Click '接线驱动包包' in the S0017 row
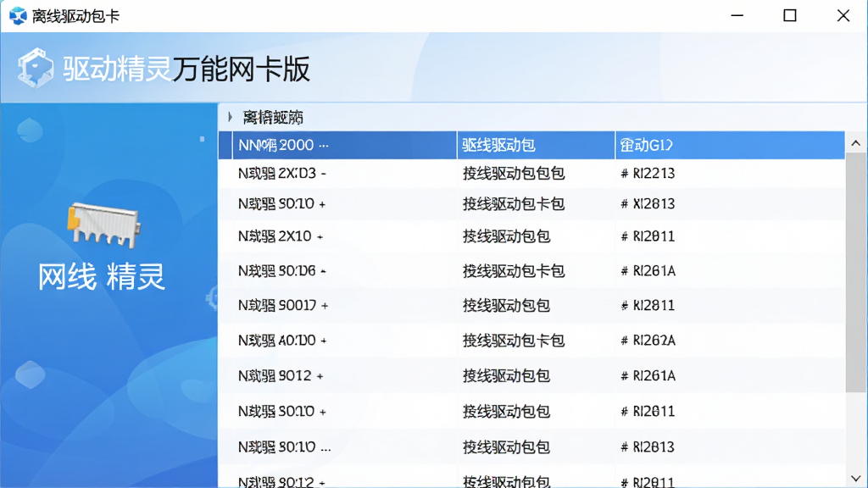Viewport: 868px width, 488px height. click(507, 305)
